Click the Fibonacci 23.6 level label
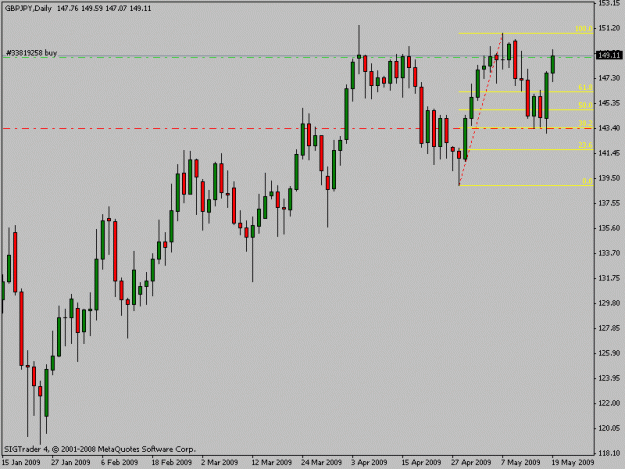The image size is (625, 469). coord(585,145)
